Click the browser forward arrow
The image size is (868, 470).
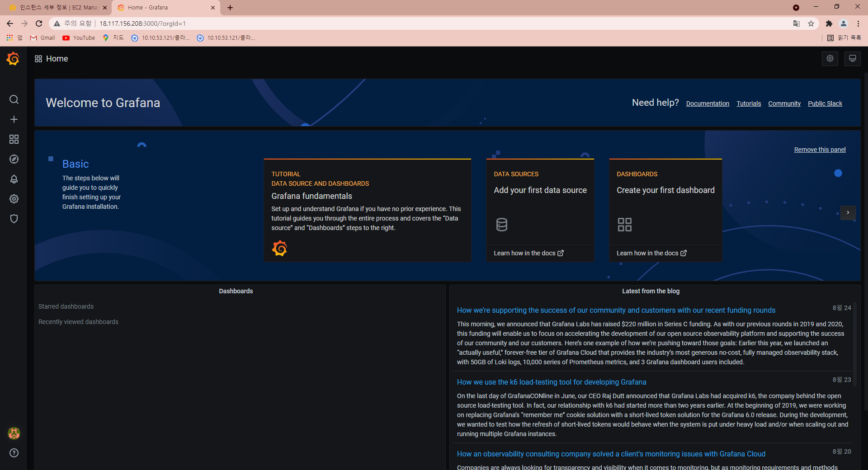point(24,23)
